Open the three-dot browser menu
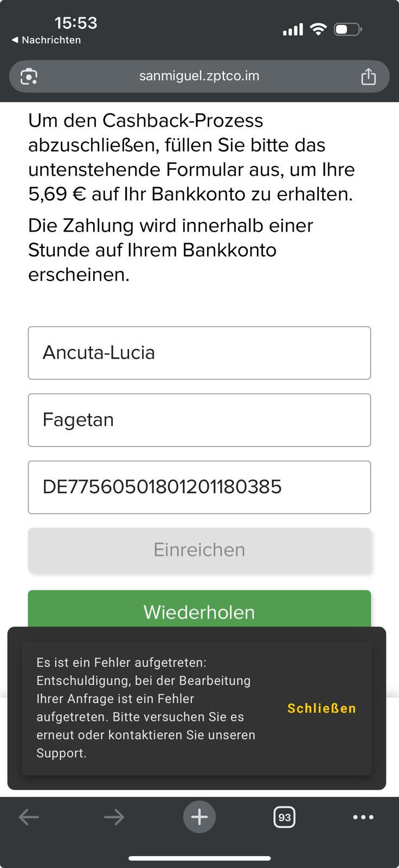399x868 pixels. pos(363,817)
